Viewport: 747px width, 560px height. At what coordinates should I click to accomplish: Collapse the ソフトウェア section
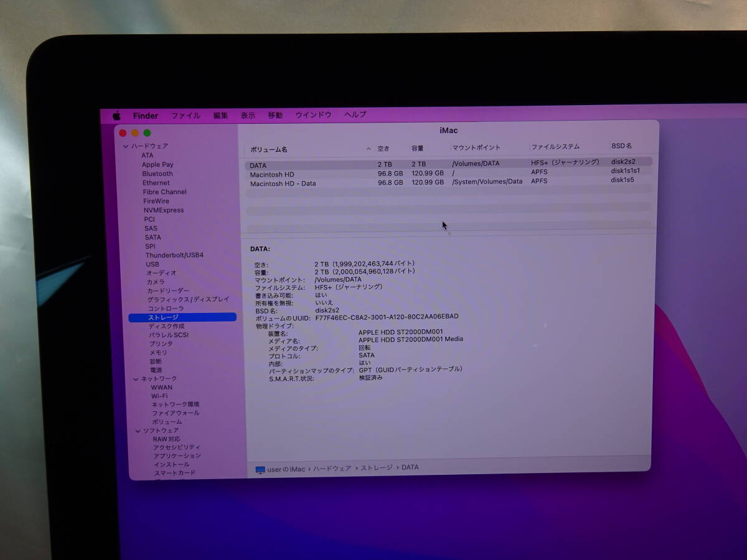(138, 431)
